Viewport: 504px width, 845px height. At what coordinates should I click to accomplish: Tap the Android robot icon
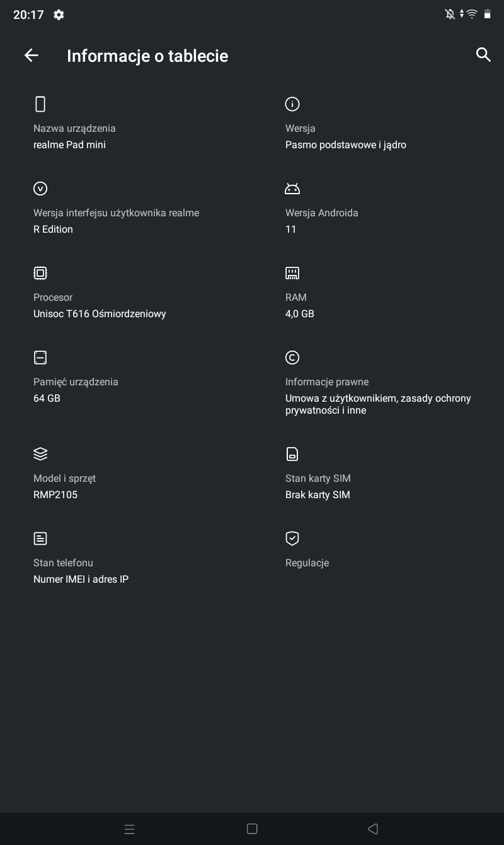pos(292,189)
